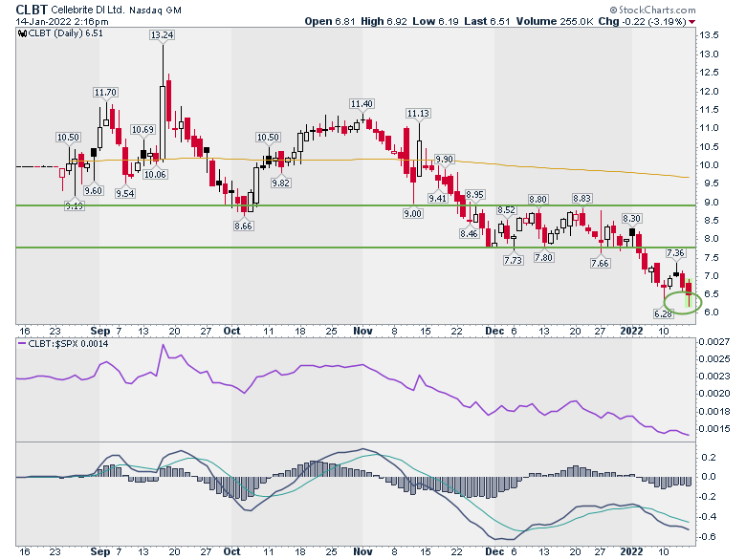The image size is (746, 560).
Task: Click the 8.80 price label
Action: coord(538,199)
